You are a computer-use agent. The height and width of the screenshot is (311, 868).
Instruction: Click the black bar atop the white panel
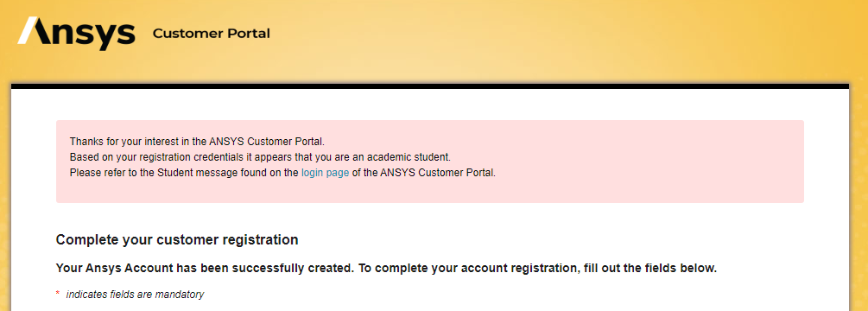click(x=429, y=86)
